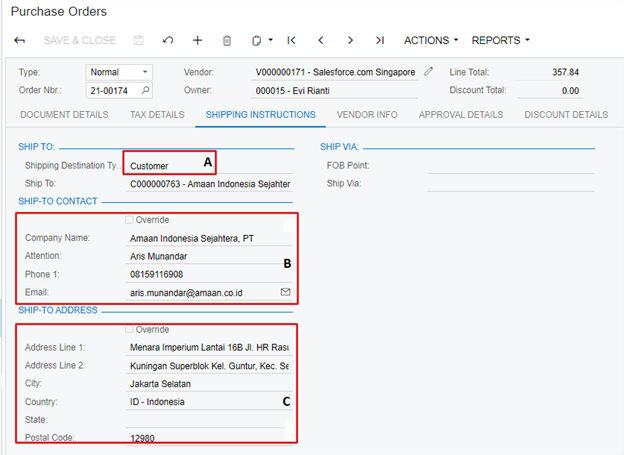
Task: Click the Ship To field C000000763
Action: click(209, 184)
